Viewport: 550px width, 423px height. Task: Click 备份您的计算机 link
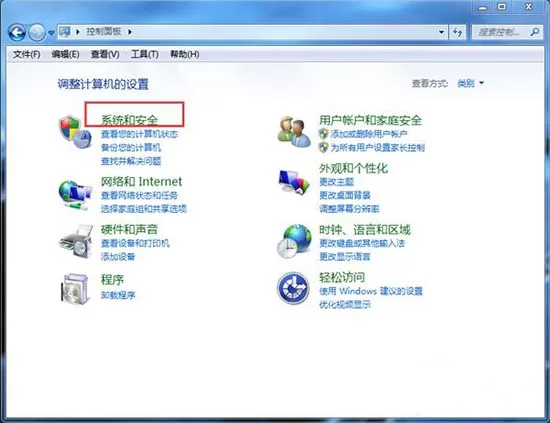[131, 148]
